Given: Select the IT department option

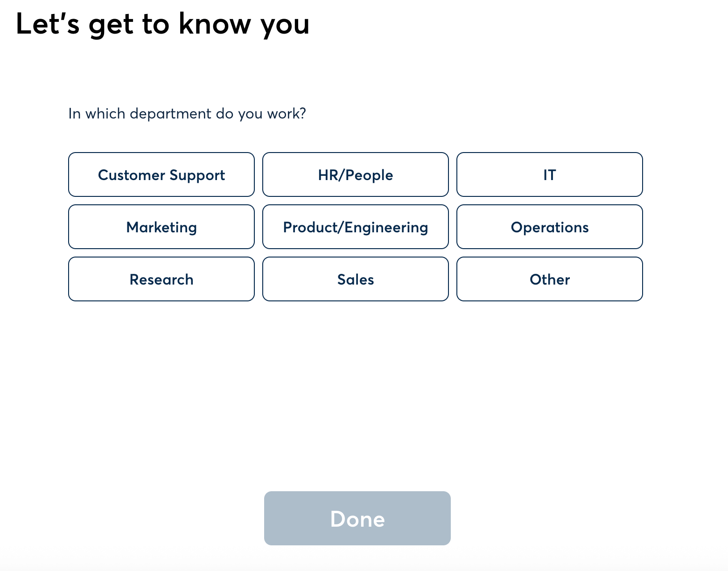Looking at the screenshot, I should (x=549, y=174).
